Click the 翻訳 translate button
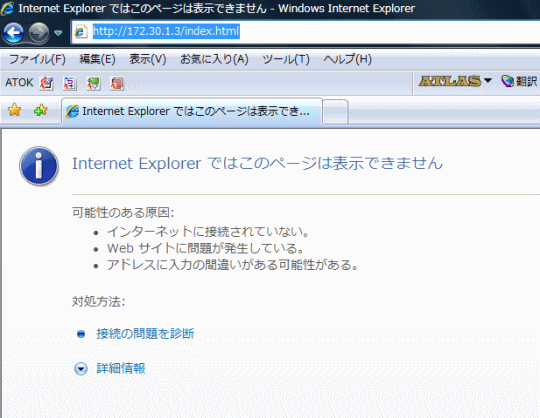Screen dimensions: 540x418 pos(519,81)
